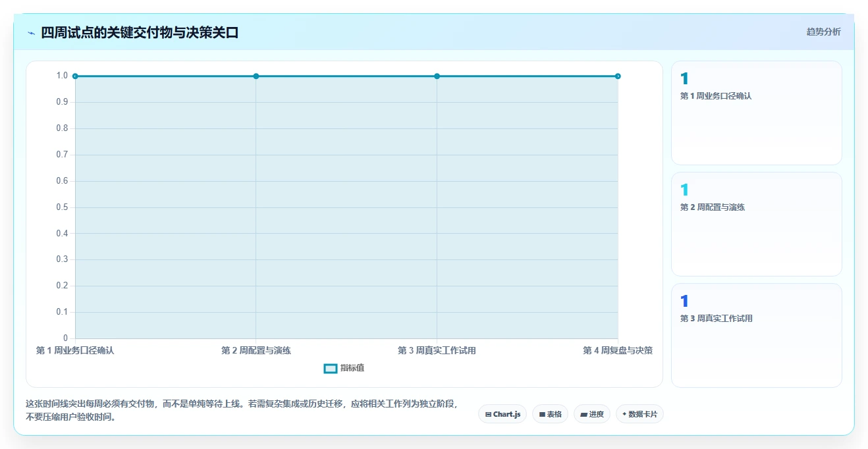Click the number 1 in 第 3 周 card
868x449 pixels.
pyautogui.click(x=684, y=302)
